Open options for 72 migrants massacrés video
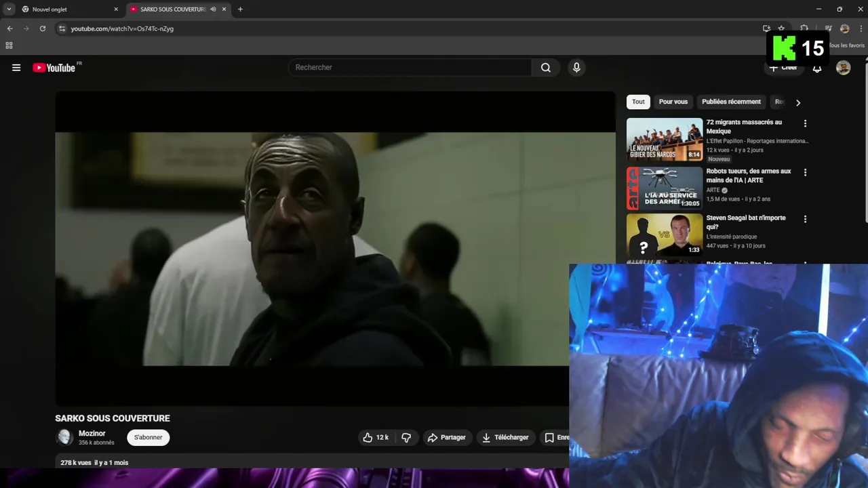The image size is (868, 488). click(805, 124)
